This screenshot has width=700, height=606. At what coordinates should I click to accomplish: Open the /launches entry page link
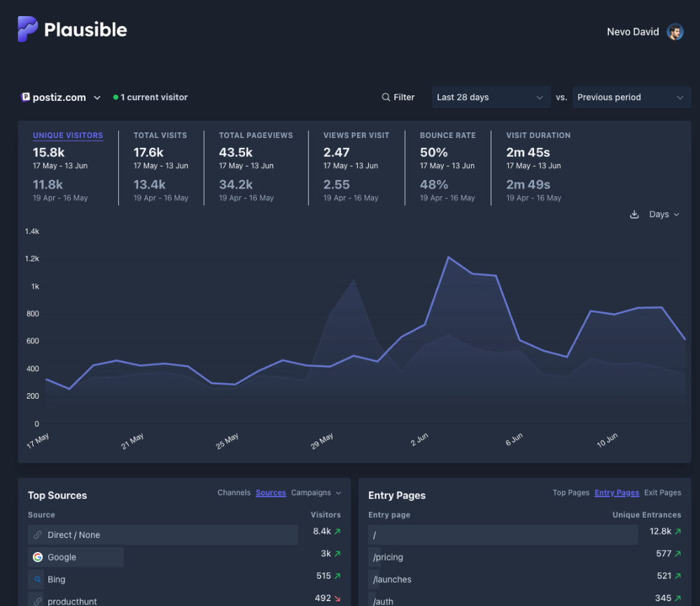point(392,579)
